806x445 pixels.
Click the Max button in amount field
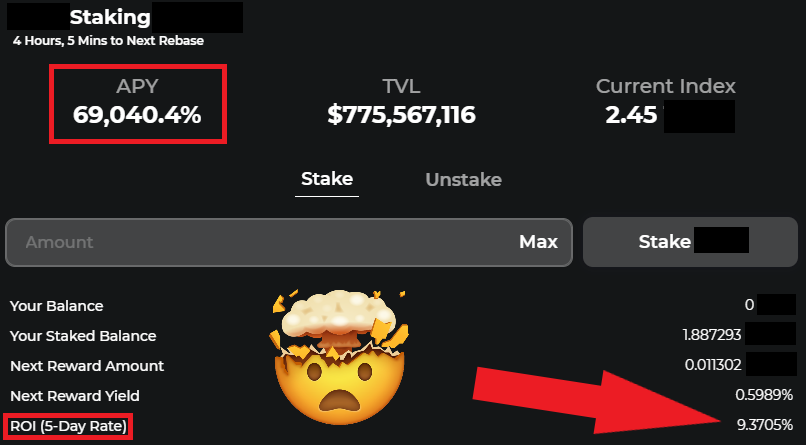538,242
